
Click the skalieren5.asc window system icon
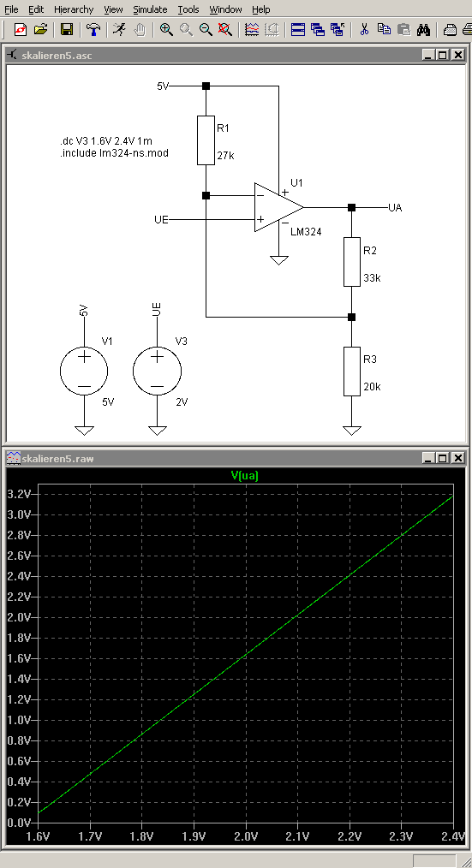point(13,56)
